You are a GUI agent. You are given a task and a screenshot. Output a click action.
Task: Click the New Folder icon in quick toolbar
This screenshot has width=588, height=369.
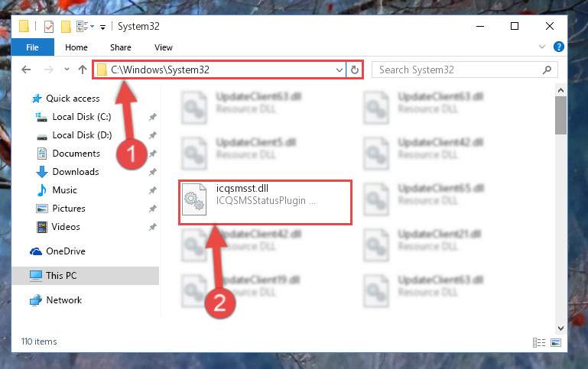66,27
